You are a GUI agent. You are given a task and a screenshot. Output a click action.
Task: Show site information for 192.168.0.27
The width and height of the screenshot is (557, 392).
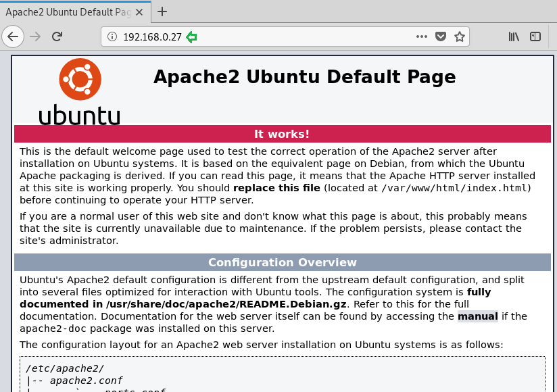[112, 36]
